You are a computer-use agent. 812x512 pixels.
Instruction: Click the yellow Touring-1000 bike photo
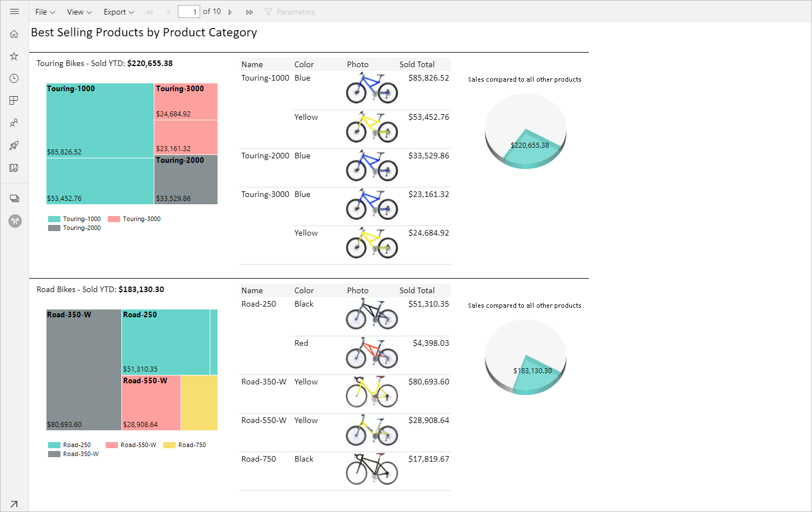click(372, 128)
